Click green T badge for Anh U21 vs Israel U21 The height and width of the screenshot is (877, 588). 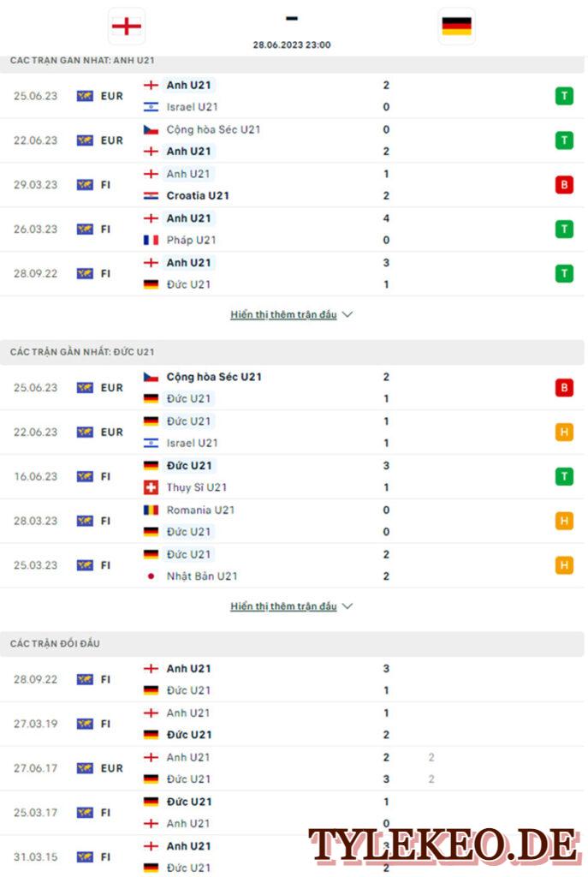point(564,96)
